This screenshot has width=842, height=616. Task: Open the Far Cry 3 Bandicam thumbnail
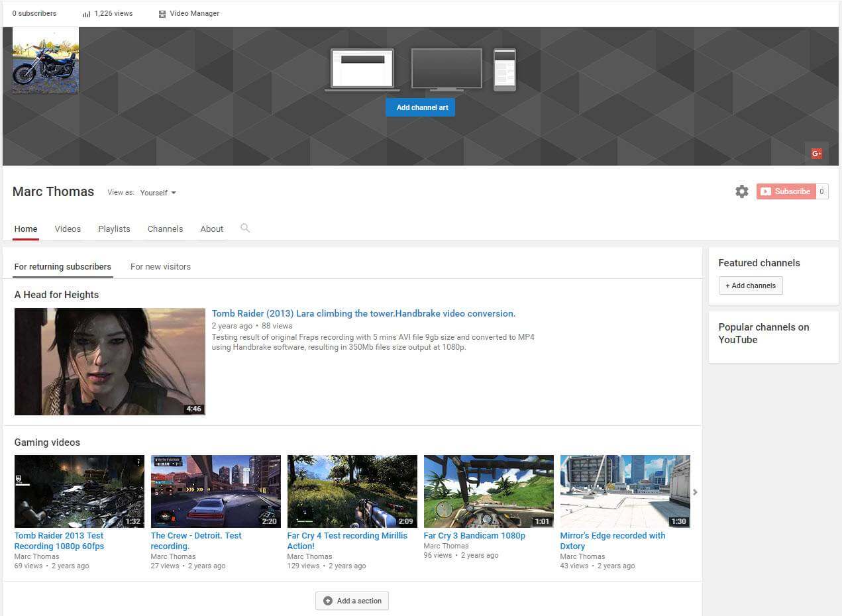tap(489, 491)
